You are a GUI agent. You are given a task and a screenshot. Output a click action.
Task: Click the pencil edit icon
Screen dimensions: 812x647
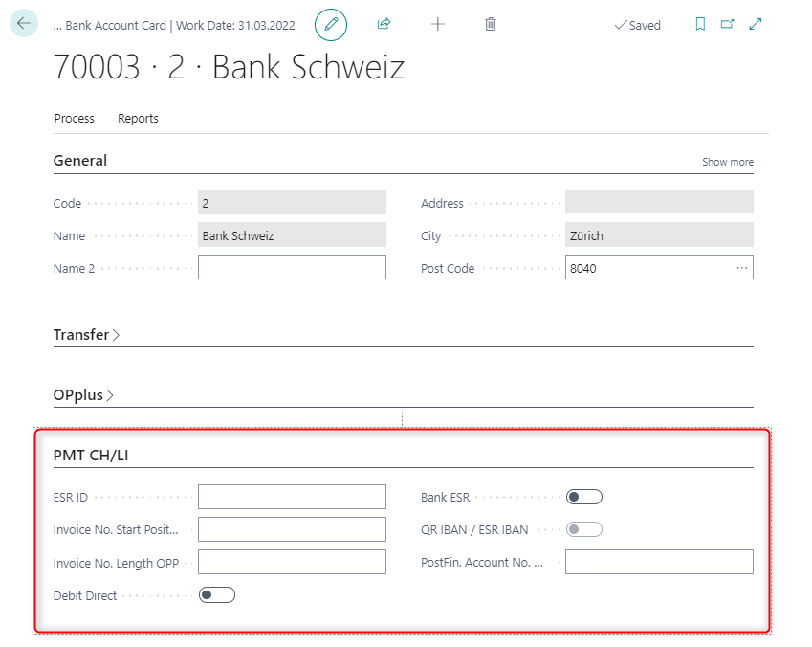click(331, 24)
